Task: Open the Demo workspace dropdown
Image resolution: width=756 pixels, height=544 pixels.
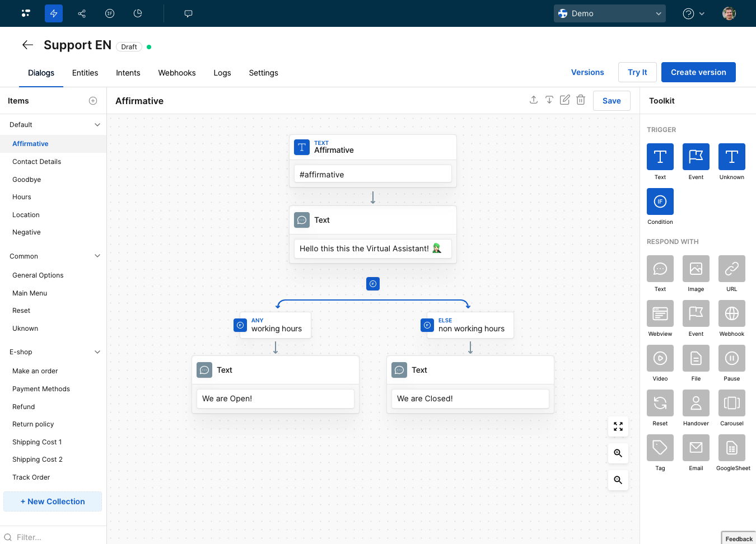Action: click(609, 13)
